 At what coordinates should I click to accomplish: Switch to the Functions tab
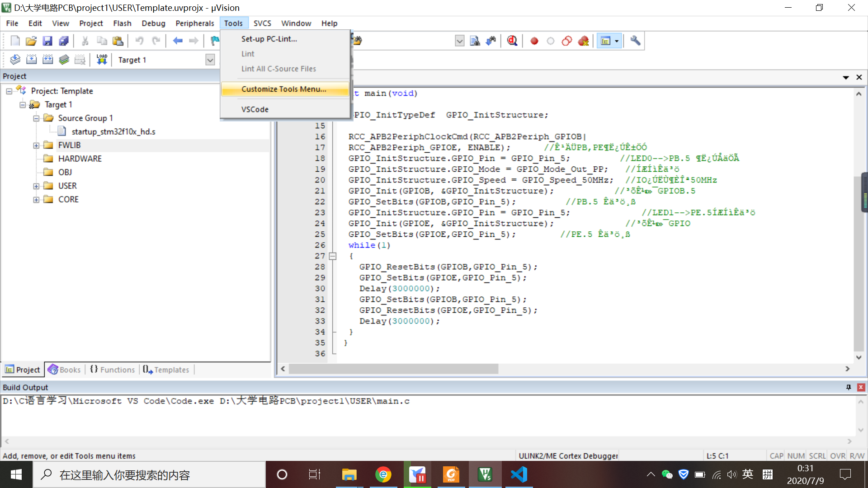[113, 370]
